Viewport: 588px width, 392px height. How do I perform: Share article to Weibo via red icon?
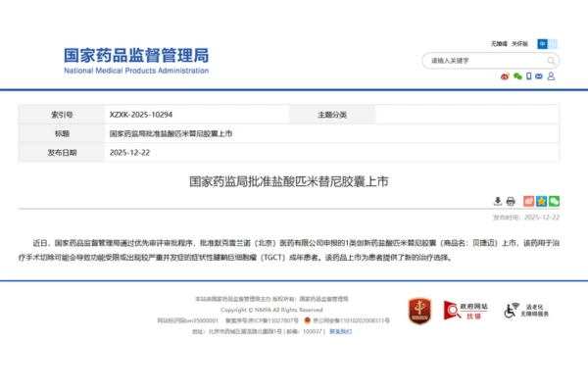coord(529,201)
